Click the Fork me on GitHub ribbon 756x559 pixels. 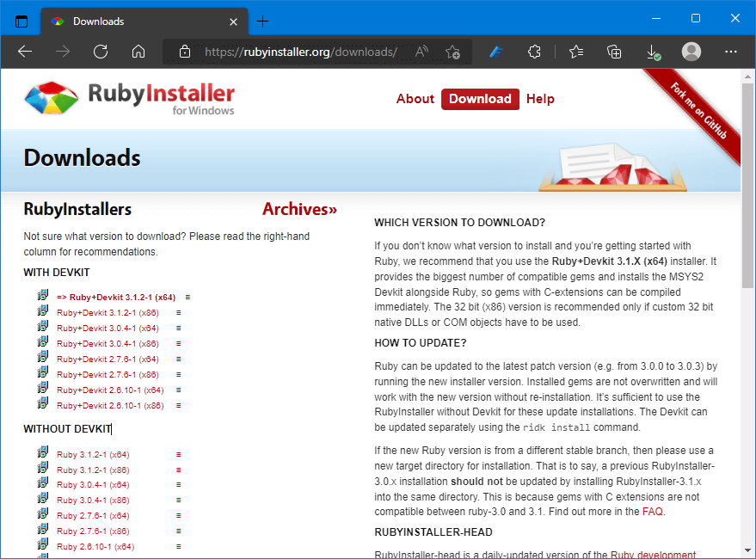click(698, 111)
